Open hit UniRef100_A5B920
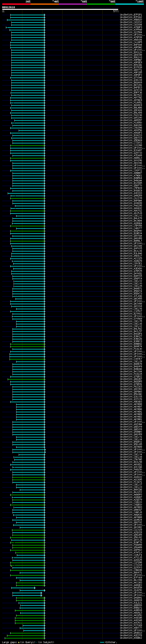Viewport: 146px width, 644px height. (131, 20)
